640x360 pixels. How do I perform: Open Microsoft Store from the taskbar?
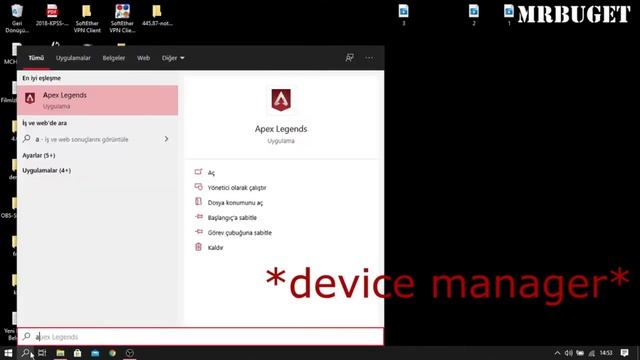coord(78,353)
